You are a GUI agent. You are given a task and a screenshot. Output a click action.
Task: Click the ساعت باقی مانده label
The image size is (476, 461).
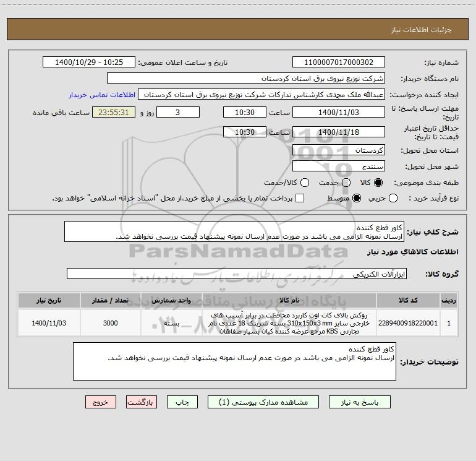pos(61,113)
